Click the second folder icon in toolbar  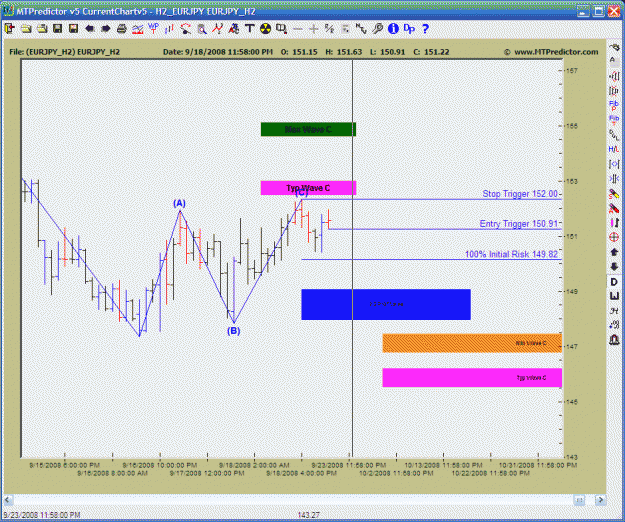pos(42,29)
